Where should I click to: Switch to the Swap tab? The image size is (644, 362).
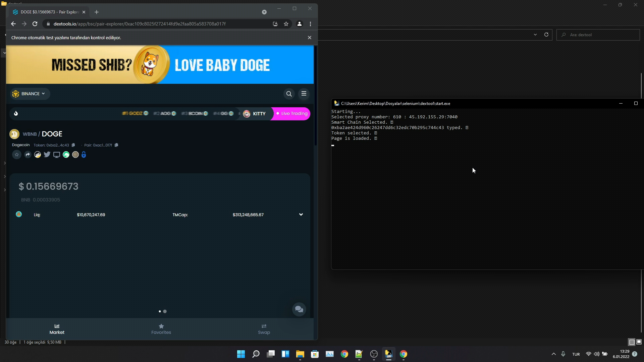pos(264,329)
